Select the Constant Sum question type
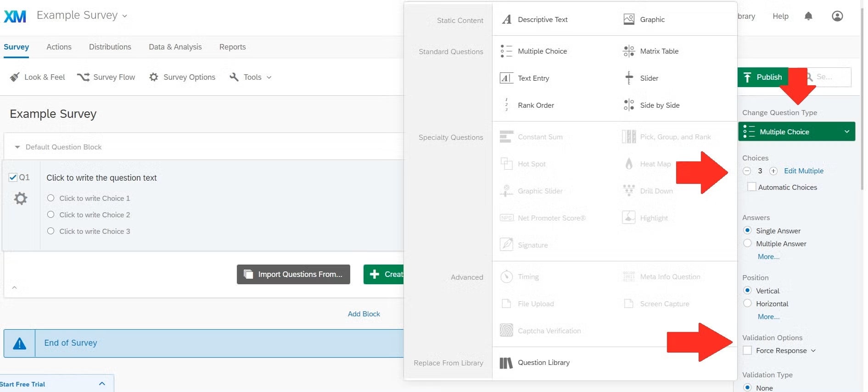The height and width of the screenshot is (392, 868). (x=531, y=137)
